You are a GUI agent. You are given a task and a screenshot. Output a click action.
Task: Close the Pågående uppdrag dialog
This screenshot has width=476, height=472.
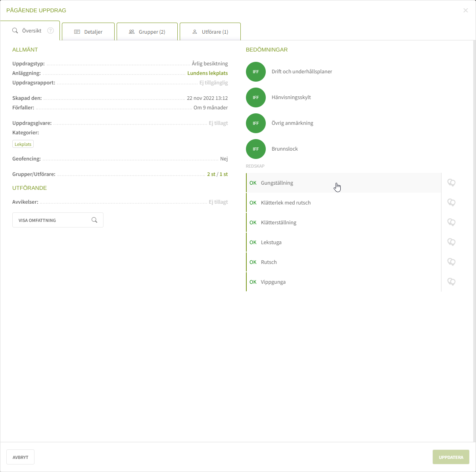tap(466, 10)
